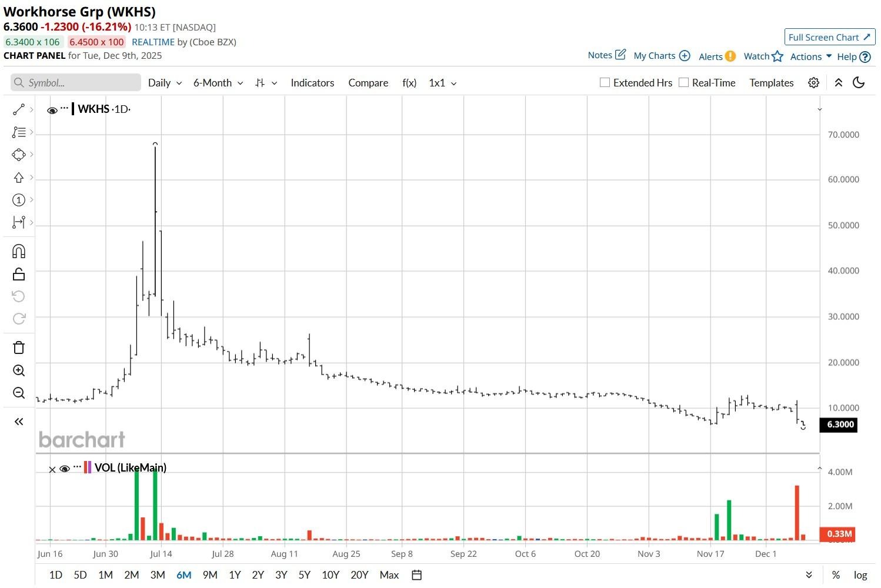The width and height of the screenshot is (881, 588).
Task: Enable Real-Time checkbox
Action: pos(683,83)
